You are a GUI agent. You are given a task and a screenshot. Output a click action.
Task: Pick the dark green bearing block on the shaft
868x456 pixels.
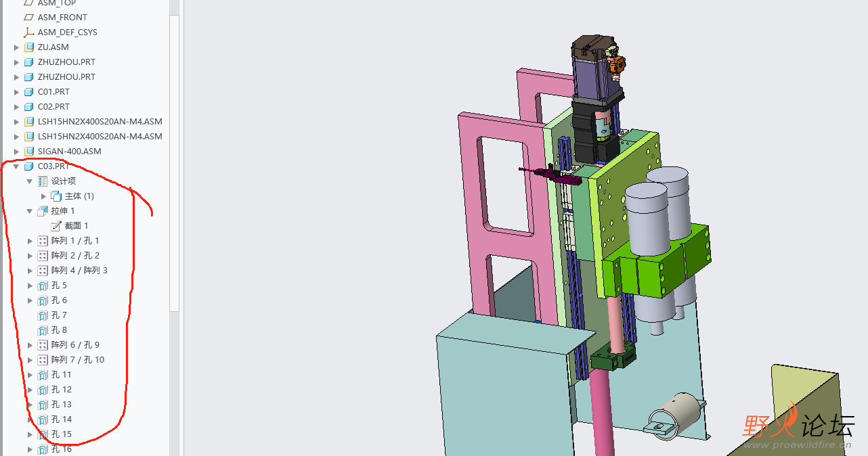pyautogui.click(x=613, y=357)
